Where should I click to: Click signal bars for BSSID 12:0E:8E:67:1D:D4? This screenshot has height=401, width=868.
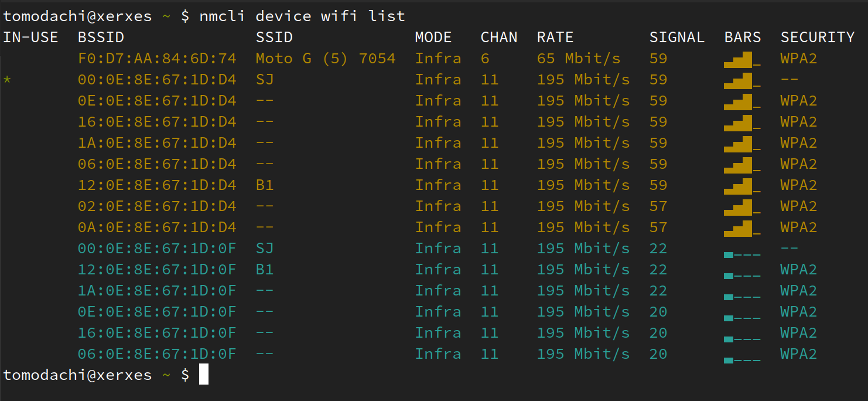pyautogui.click(x=741, y=186)
